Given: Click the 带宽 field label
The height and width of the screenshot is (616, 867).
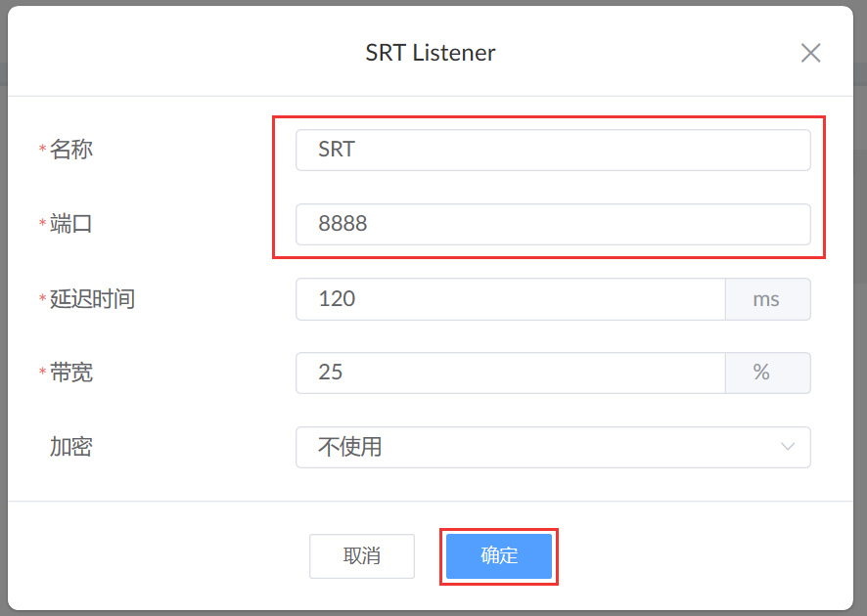Looking at the screenshot, I should tap(71, 373).
